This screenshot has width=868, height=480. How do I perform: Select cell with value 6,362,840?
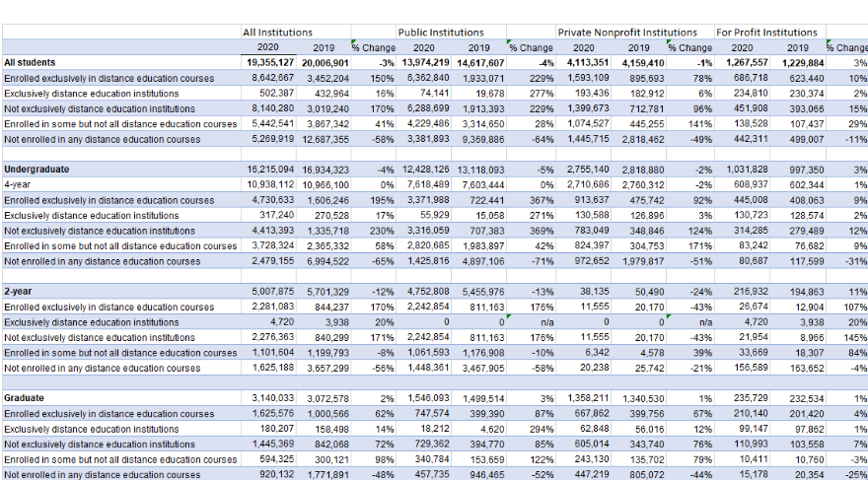click(x=424, y=79)
